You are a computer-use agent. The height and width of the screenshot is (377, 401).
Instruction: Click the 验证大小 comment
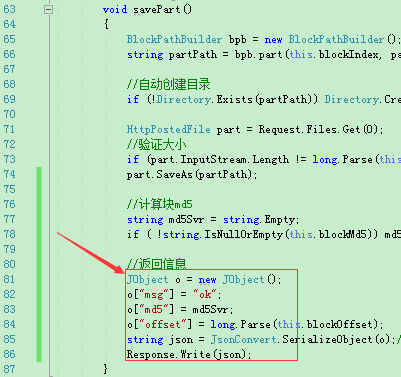156,144
